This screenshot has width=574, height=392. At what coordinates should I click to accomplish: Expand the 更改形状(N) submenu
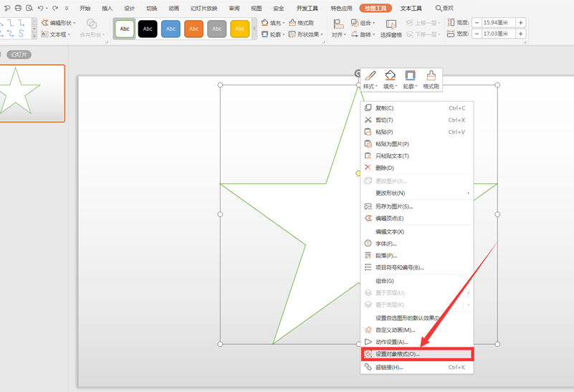[417, 193]
